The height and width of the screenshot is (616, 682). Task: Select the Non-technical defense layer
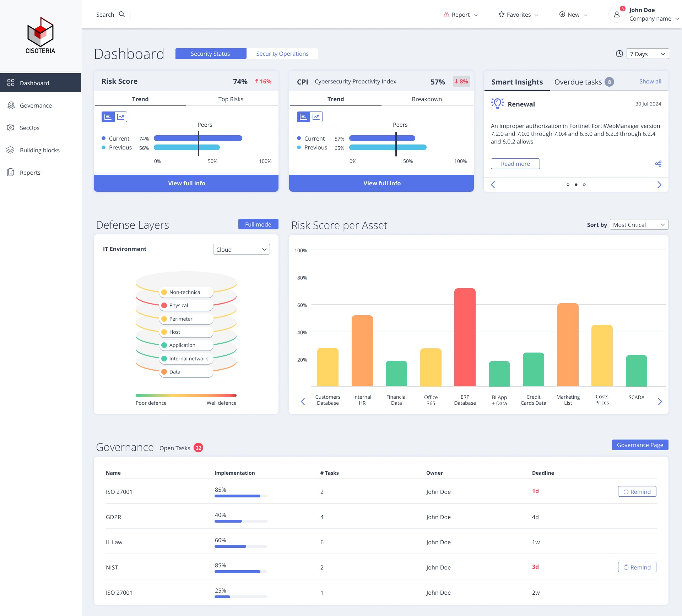click(x=186, y=292)
